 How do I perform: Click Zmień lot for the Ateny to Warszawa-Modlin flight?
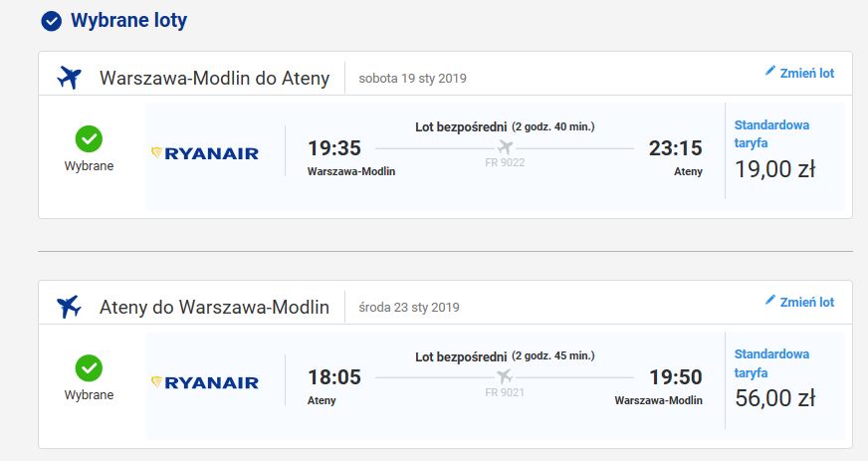[806, 302]
